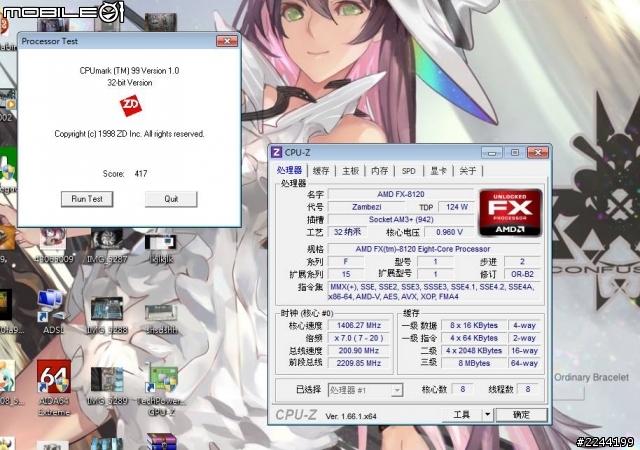This screenshot has height=450, width=640.
Task: Switch to the 关于 tab in CPU-Z
Action: tap(468, 171)
